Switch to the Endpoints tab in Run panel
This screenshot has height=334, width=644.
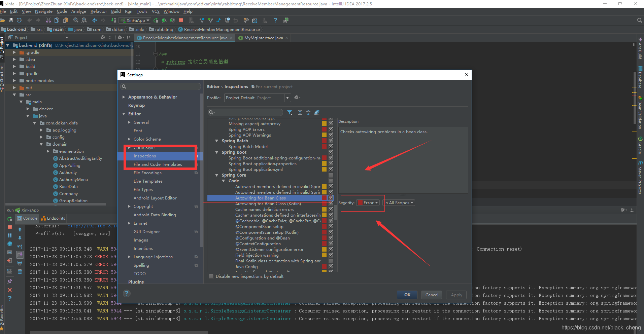pyautogui.click(x=53, y=218)
